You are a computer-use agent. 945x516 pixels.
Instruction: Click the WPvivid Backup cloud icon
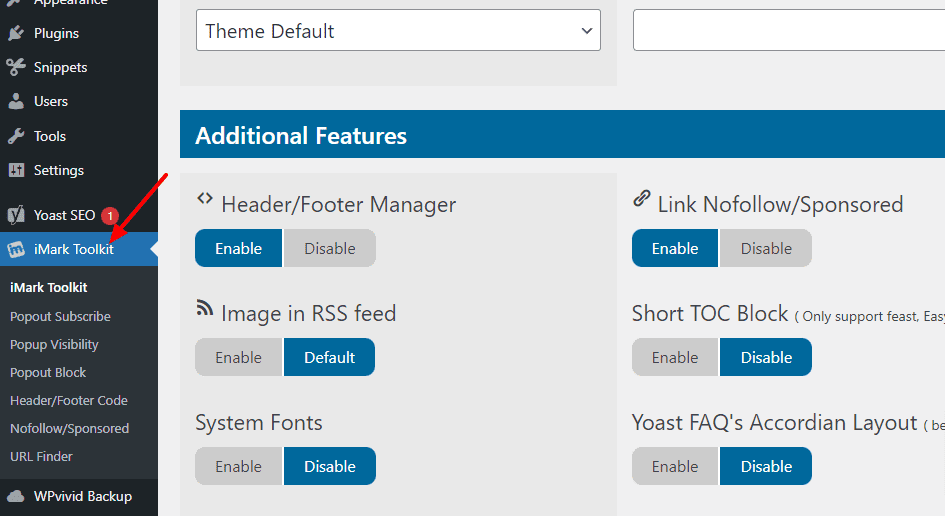[16, 496]
